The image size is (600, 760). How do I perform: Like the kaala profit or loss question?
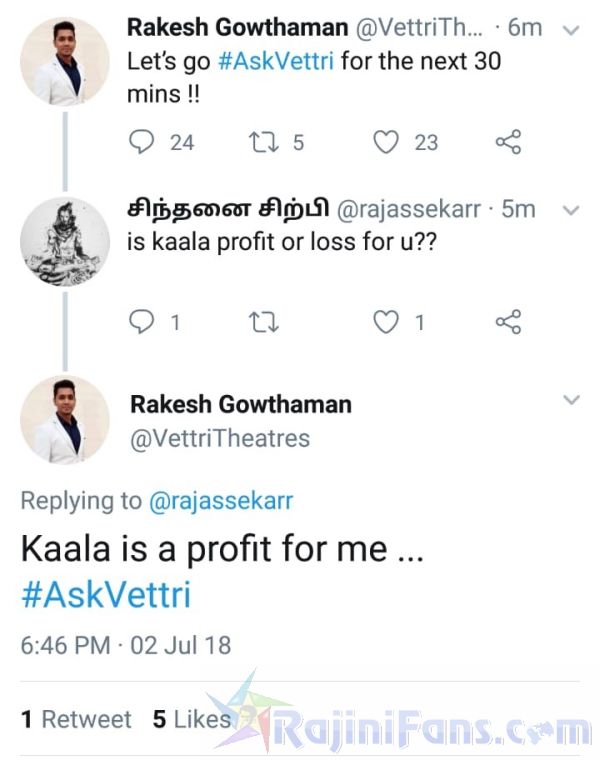click(x=386, y=322)
